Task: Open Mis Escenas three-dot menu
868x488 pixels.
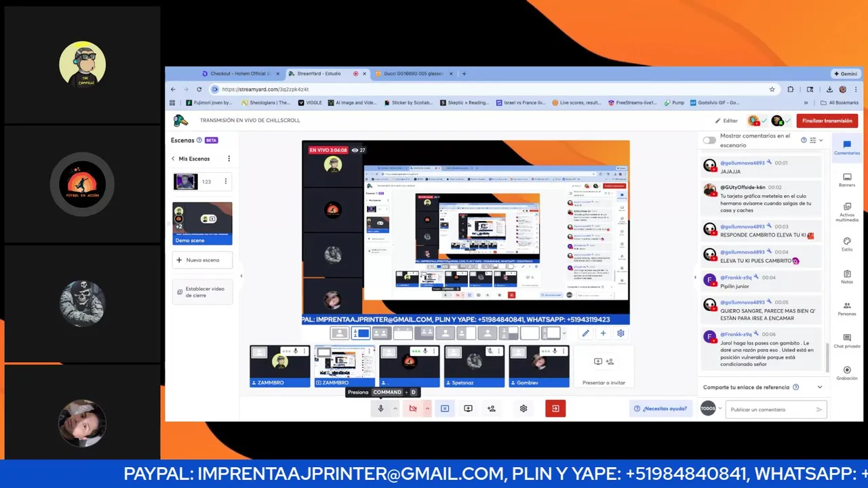Action: coord(229,159)
